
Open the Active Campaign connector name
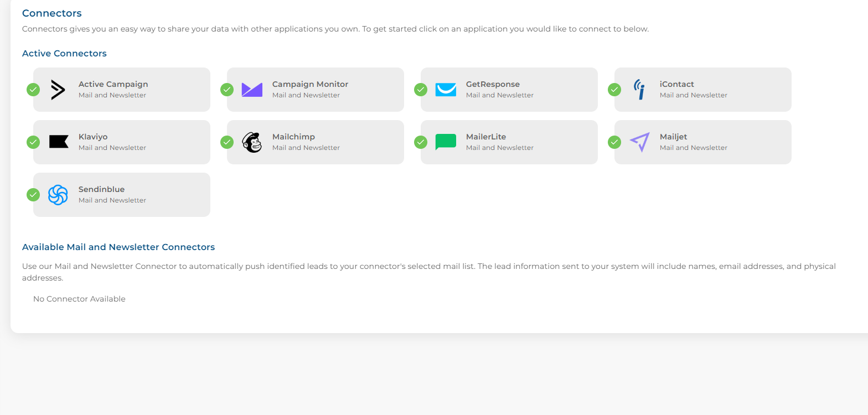tap(113, 84)
